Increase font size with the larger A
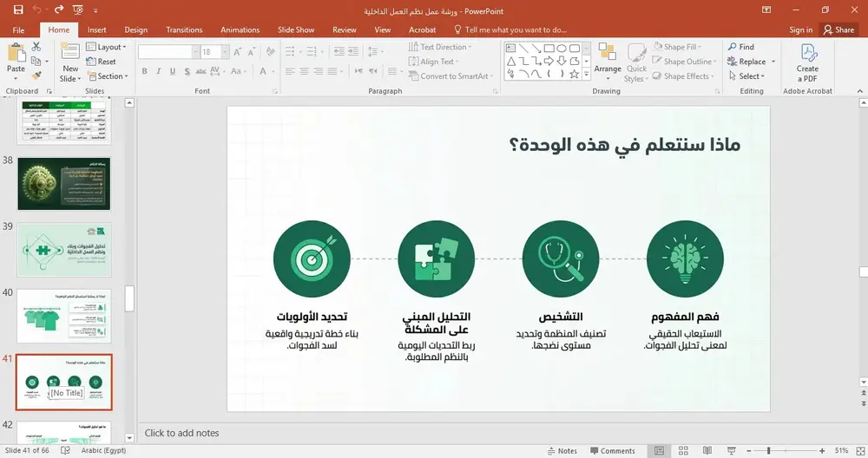Screen dimensions: 868x458 (x=238, y=52)
